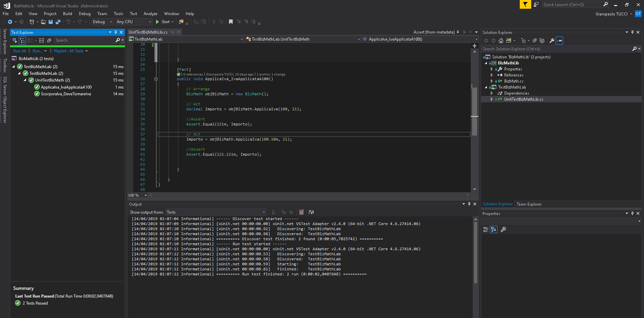Switch to the Team Explorer tab

pos(529,204)
